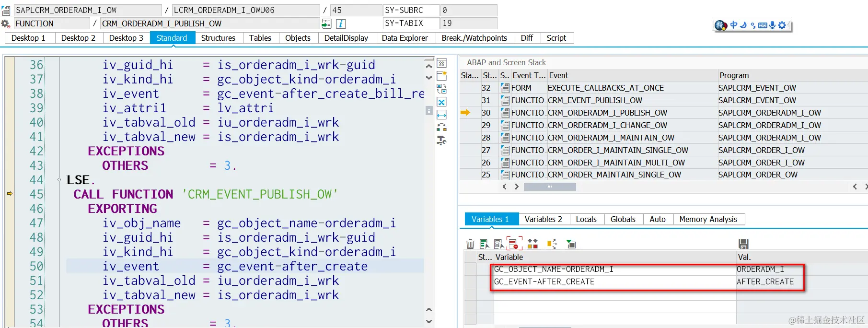Open the tool services hammer-wrench icon
The width and height of the screenshot is (868, 328).
coord(441,141)
